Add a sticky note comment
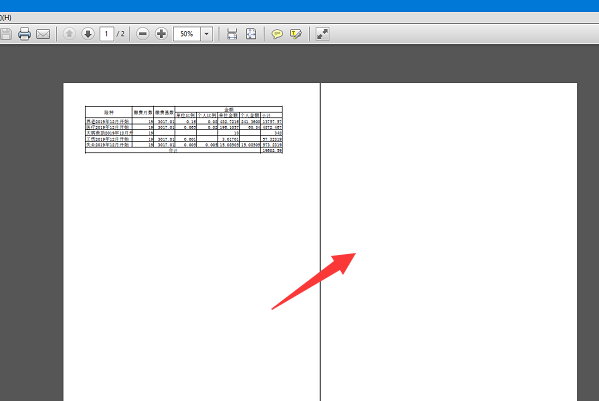Screen dimensions: 599x401 [277, 34]
